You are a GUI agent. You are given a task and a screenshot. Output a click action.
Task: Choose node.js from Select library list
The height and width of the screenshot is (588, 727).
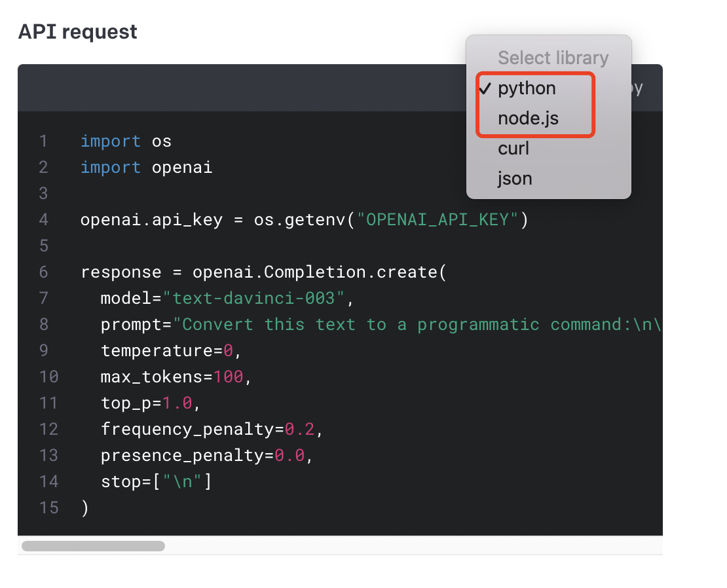point(528,119)
